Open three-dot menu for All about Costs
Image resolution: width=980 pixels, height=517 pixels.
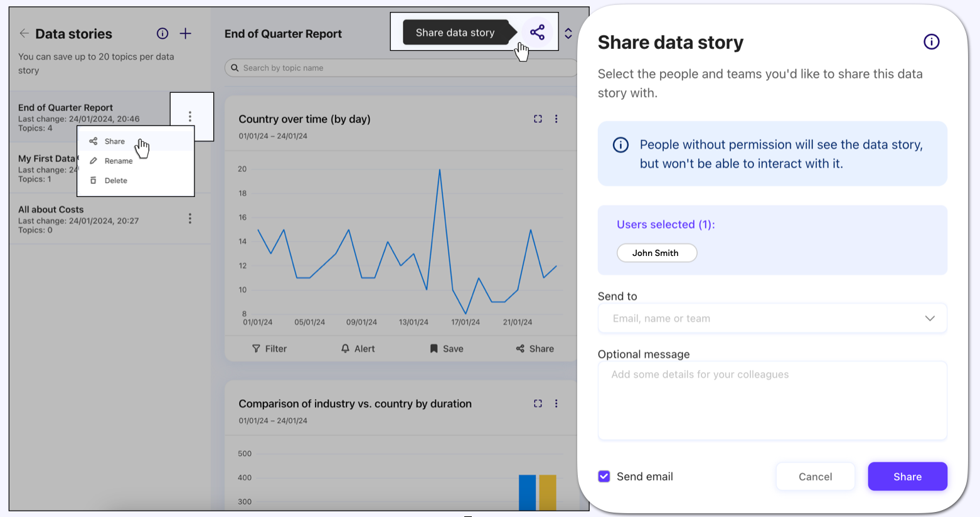[x=190, y=218]
